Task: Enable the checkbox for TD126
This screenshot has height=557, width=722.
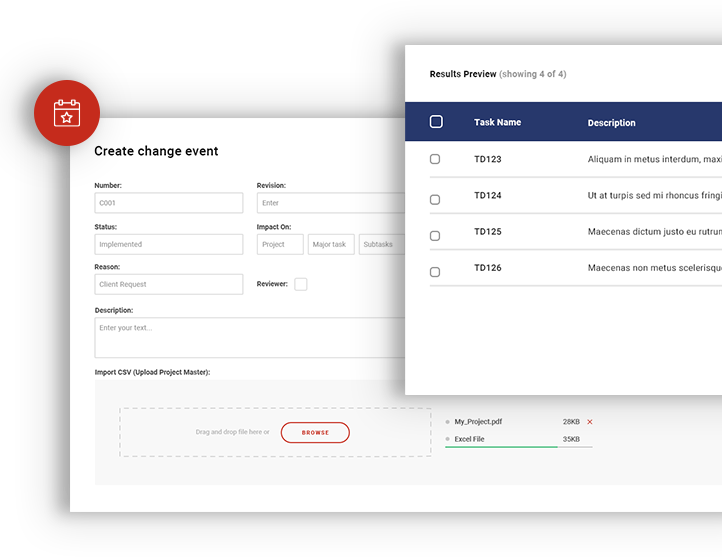Action: [435, 272]
